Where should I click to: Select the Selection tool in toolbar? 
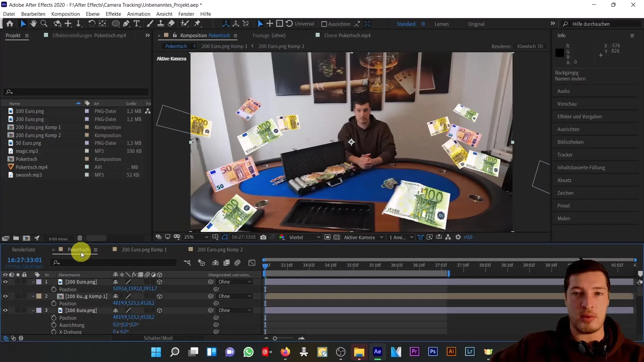pos(22,23)
